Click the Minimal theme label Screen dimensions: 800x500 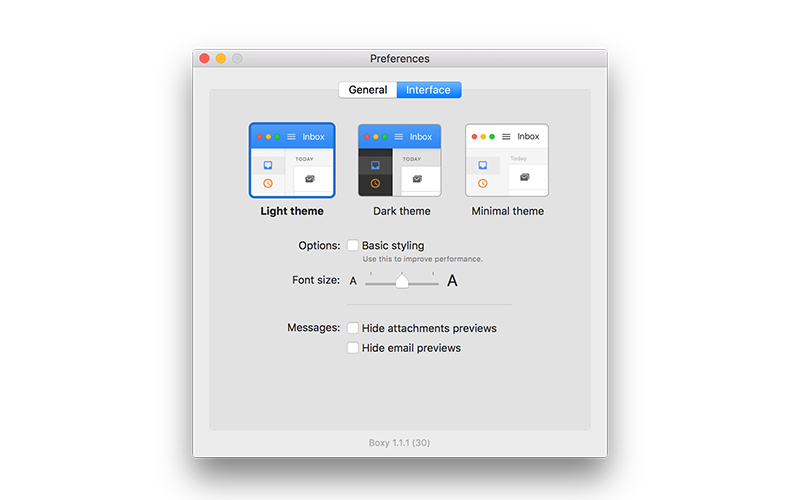pos(508,211)
